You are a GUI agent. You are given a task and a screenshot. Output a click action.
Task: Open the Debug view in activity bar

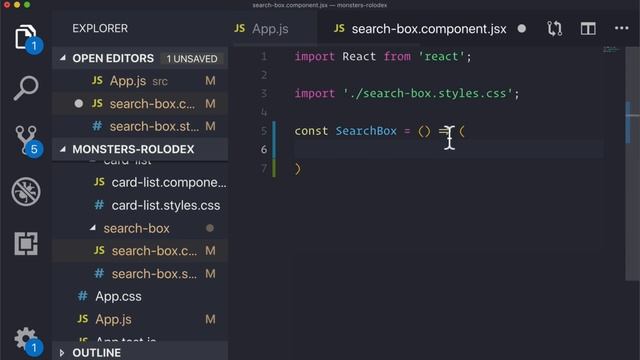pos(26,191)
